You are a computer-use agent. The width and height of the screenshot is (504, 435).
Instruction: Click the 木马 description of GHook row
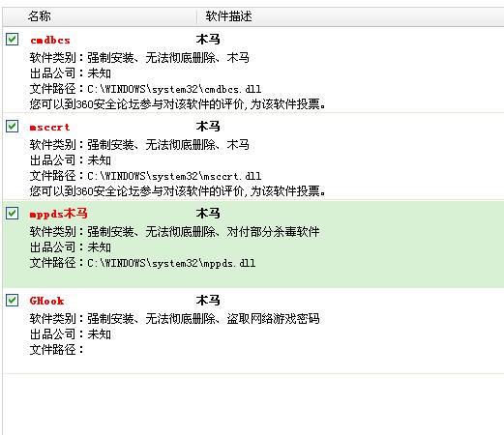pyautogui.click(x=208, y=301)
